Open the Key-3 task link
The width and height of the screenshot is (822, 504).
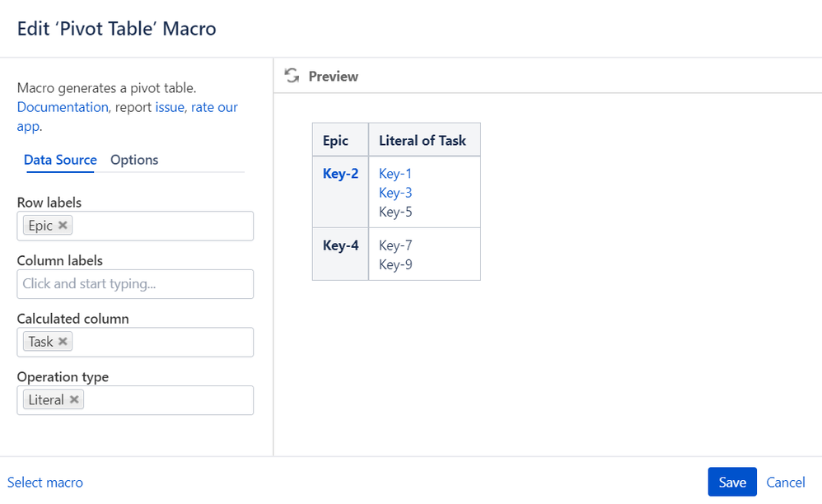[x=395, y=193]
